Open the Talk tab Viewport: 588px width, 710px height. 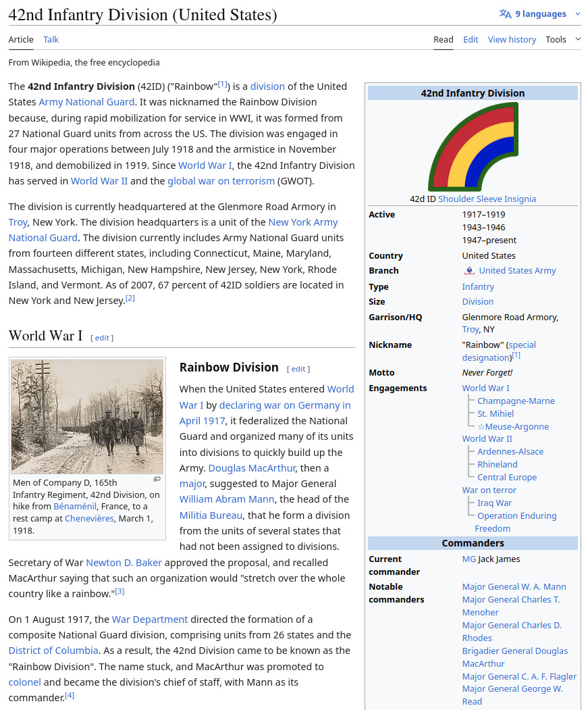(51, 39)
